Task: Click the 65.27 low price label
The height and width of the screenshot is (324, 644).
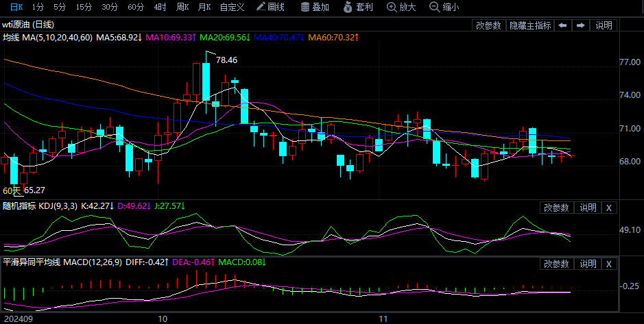Action: [34, 190]
